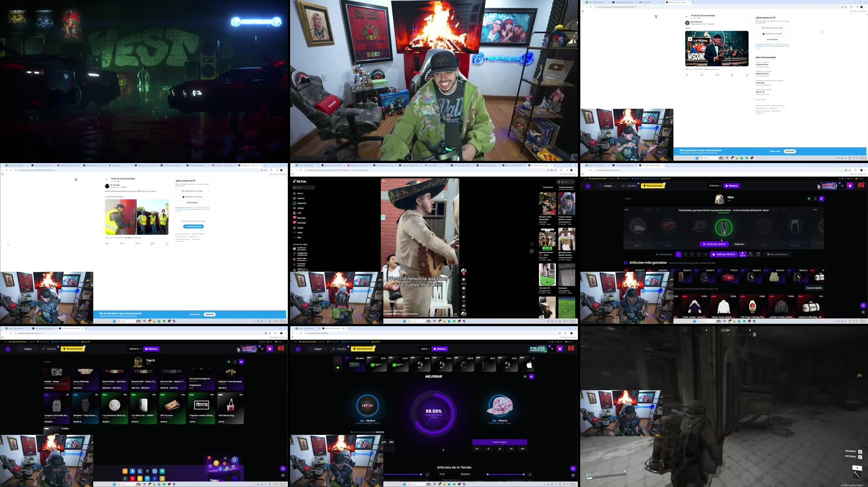Screen dimensions: 868x487
Task: Click the Vender por 23,00 € button
Action: [714, 244]
